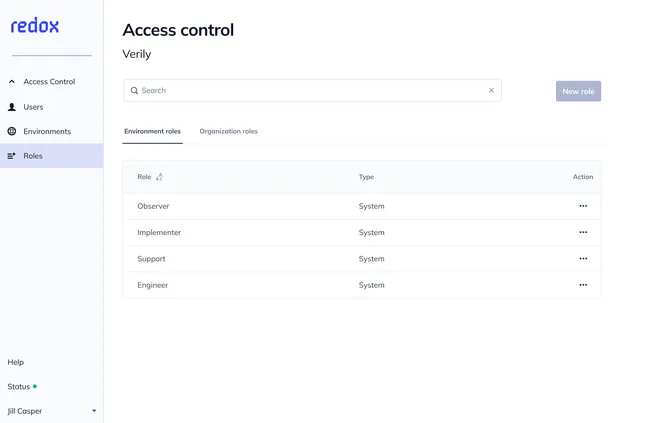Viewport: 645px width, 423px height.
Task: Click the Users person icon
Action: [x=12, y=107]
